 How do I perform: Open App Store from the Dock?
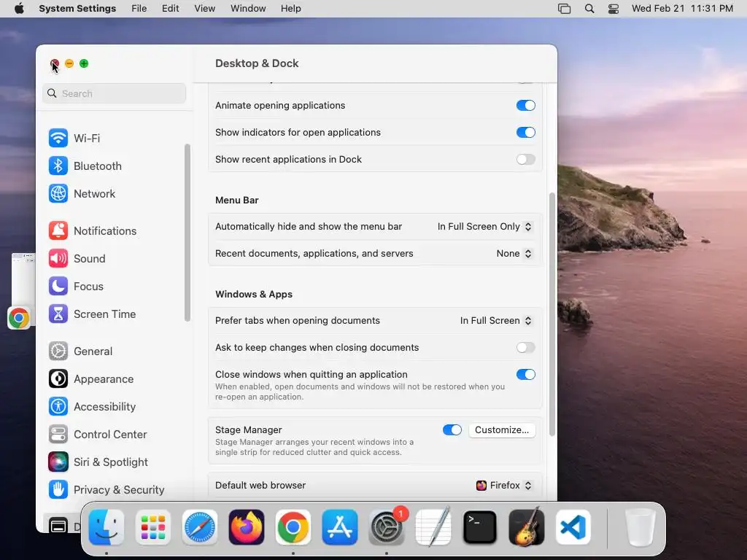click(340, 527)
